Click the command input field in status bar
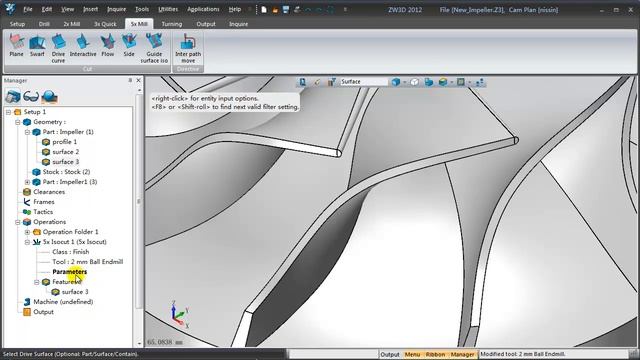640x360 pixels. click(333, 354)
